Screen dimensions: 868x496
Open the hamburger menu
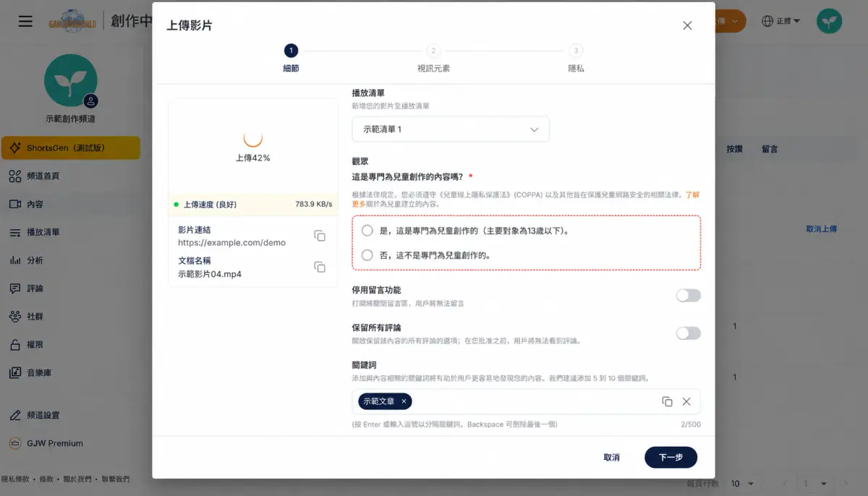[x=25, y=21]
